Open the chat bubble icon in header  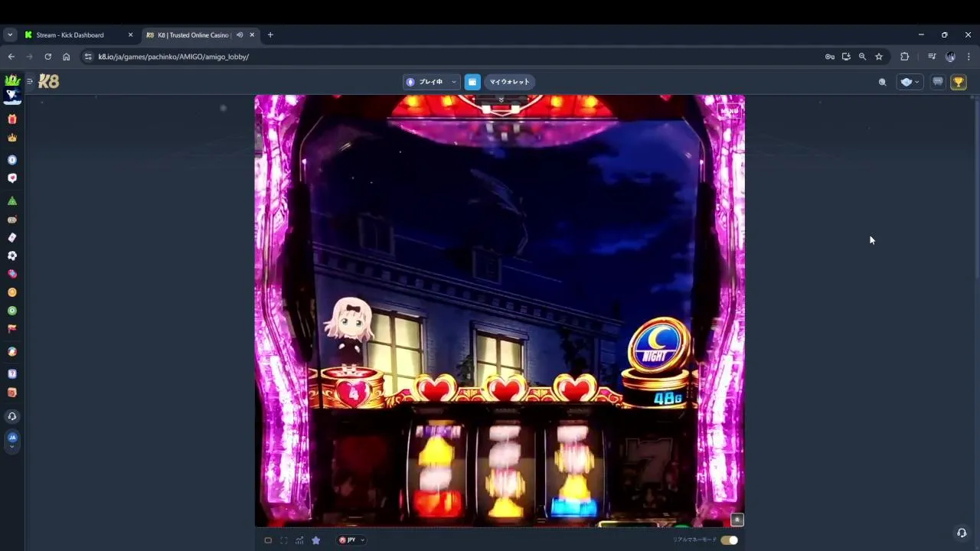(938, 82)
